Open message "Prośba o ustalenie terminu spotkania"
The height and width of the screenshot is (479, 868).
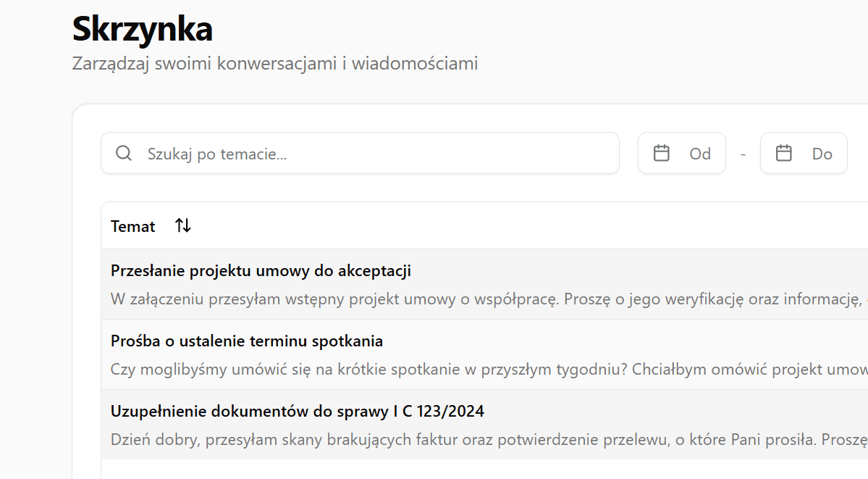point(246,341)
